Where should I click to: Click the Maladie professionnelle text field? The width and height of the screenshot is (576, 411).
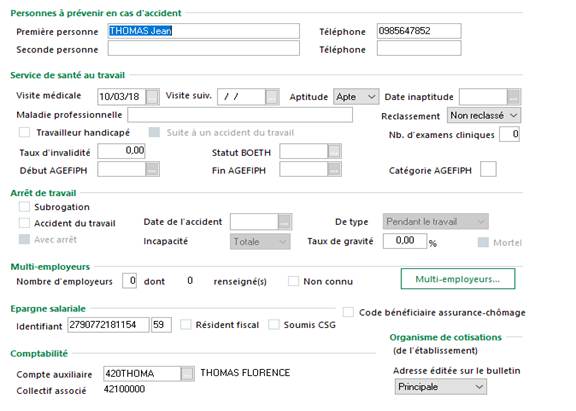pyautogui.click(x=240, y=115)
